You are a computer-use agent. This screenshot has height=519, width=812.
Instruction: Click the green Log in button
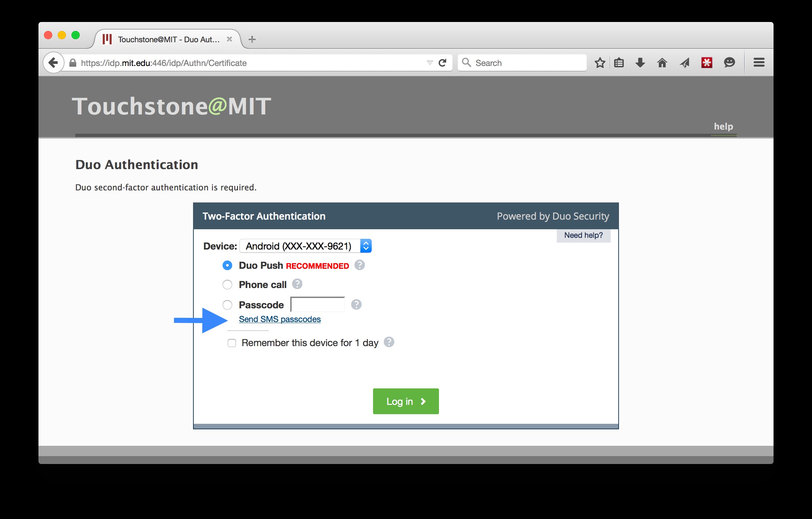[x=406, y=401]
